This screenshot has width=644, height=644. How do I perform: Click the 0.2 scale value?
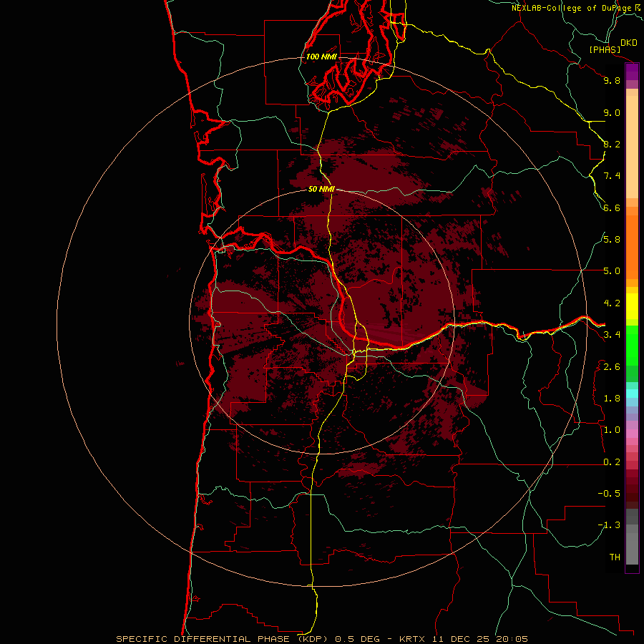(612, 462)
